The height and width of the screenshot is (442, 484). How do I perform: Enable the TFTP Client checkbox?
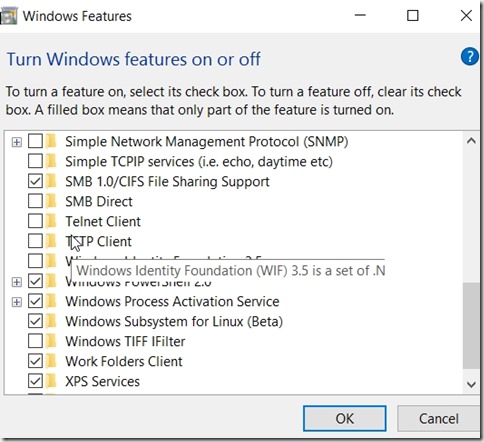point(35,241)
